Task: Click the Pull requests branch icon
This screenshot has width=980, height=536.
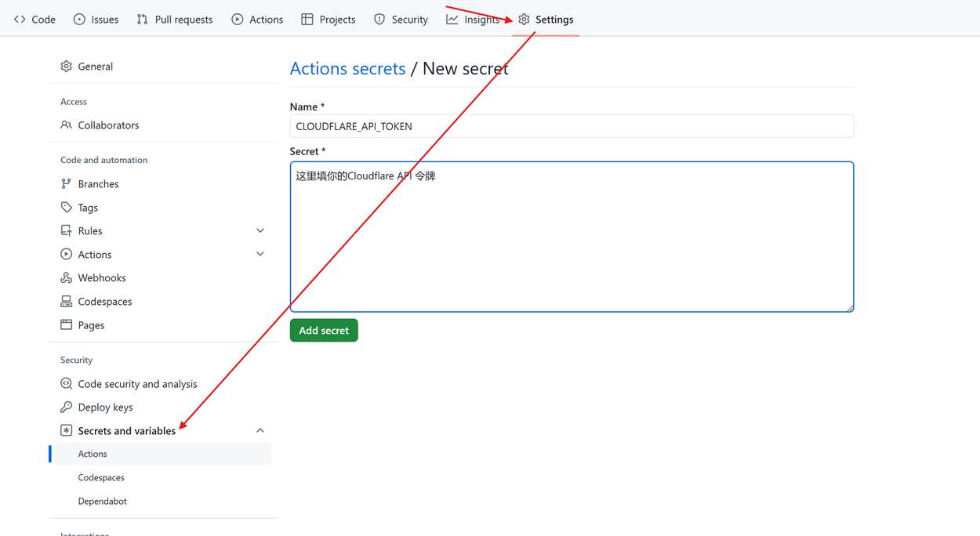Action: point(142,19)
